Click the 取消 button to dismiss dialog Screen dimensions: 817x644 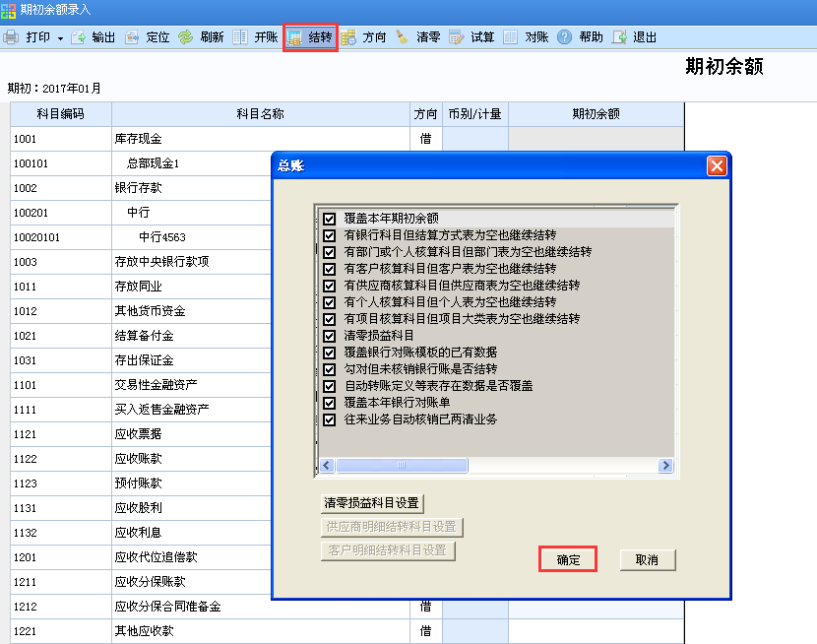coord(648,557)
